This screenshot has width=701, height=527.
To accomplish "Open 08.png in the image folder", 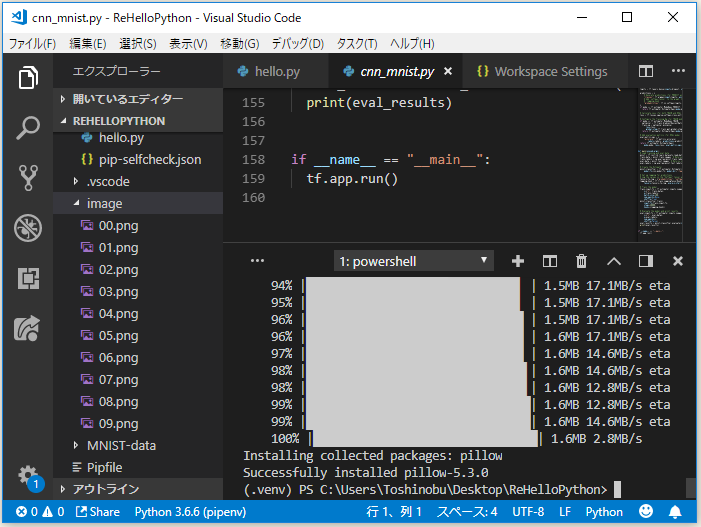I will (x=138, y=401).
